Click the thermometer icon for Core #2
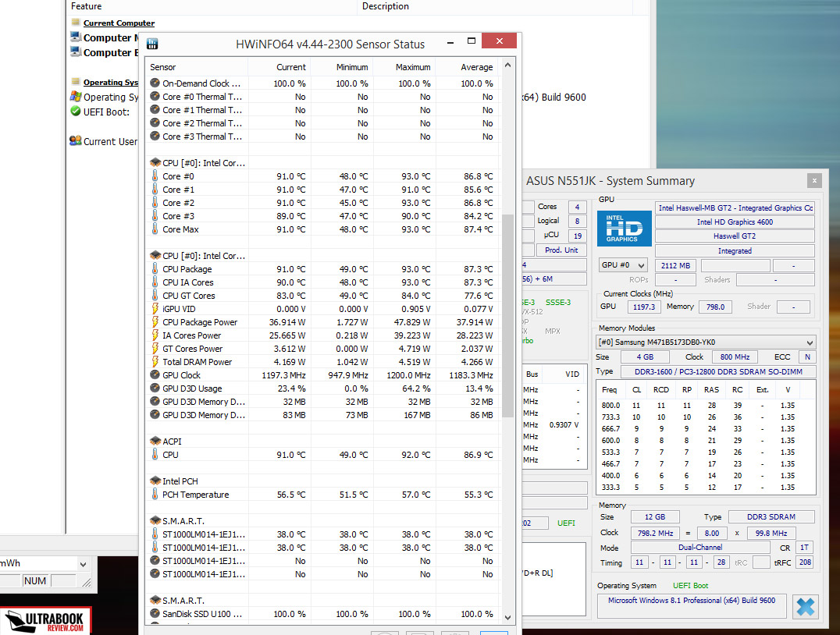This screenshot has height=635, width=840. click(155, 202)
